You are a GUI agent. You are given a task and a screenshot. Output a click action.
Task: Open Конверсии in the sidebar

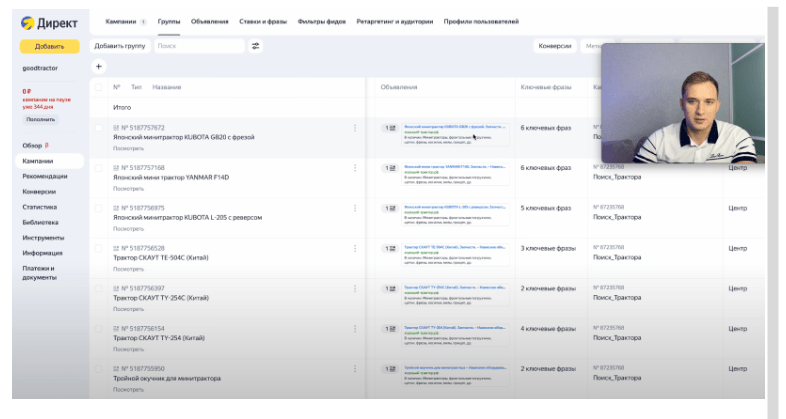point(39,191)
